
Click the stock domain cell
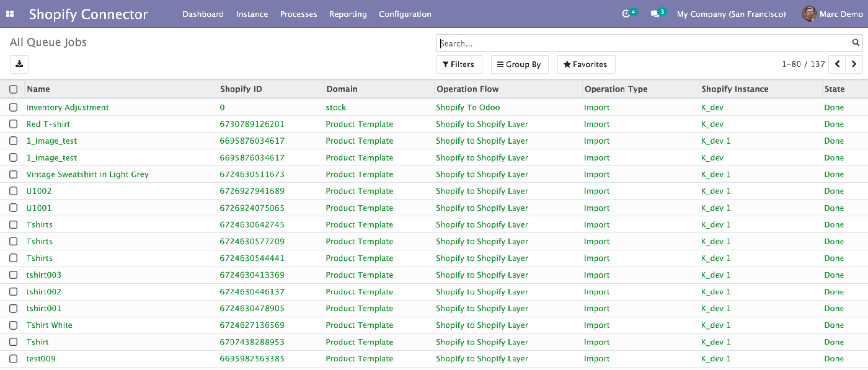[x=336, y=107]
